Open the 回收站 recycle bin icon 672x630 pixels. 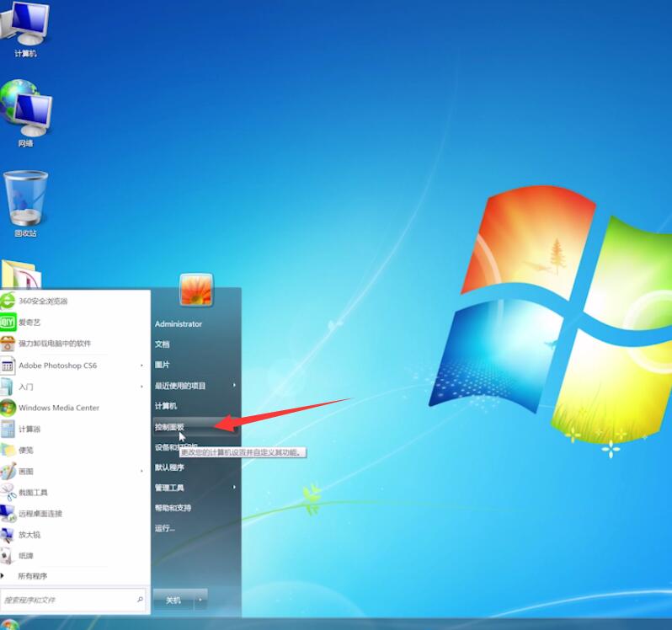pyautogui.click(x=26, y=204)
